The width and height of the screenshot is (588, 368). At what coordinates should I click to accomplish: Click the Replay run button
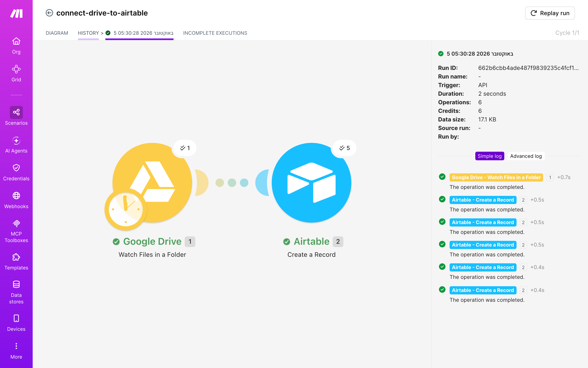point(550,13)
